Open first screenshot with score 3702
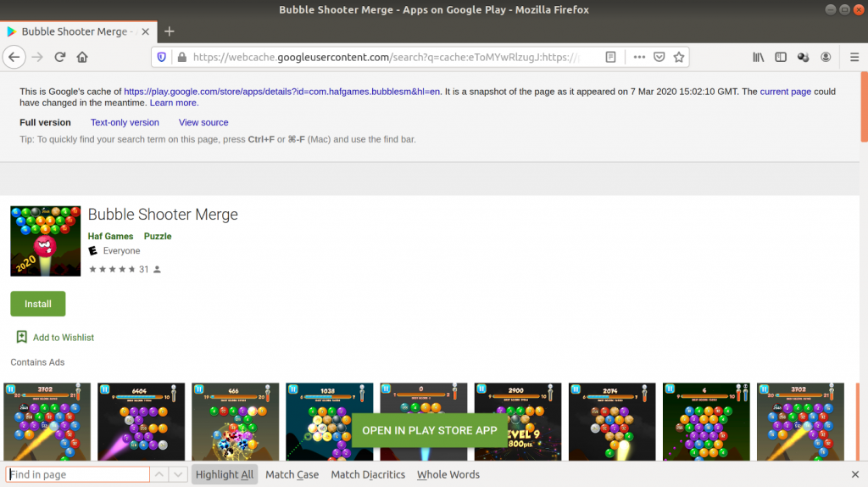The height and width of the screenshot is (487, 868). point(47,422)
